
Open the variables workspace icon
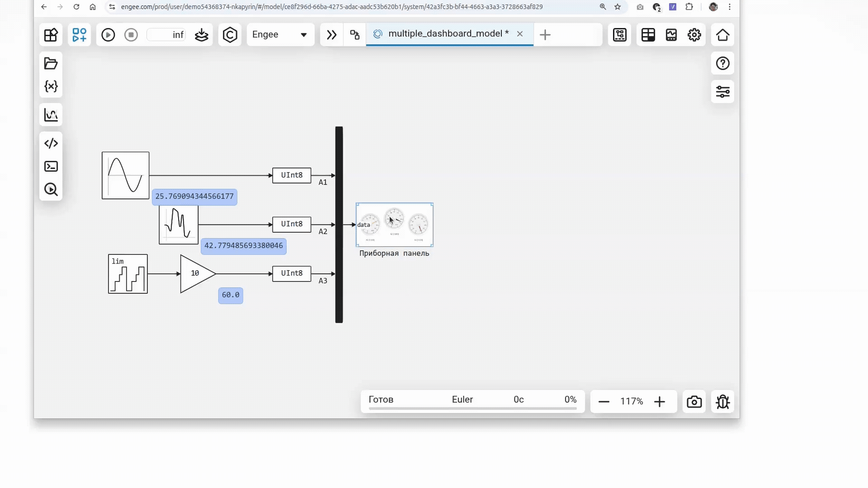coord(51,86)
